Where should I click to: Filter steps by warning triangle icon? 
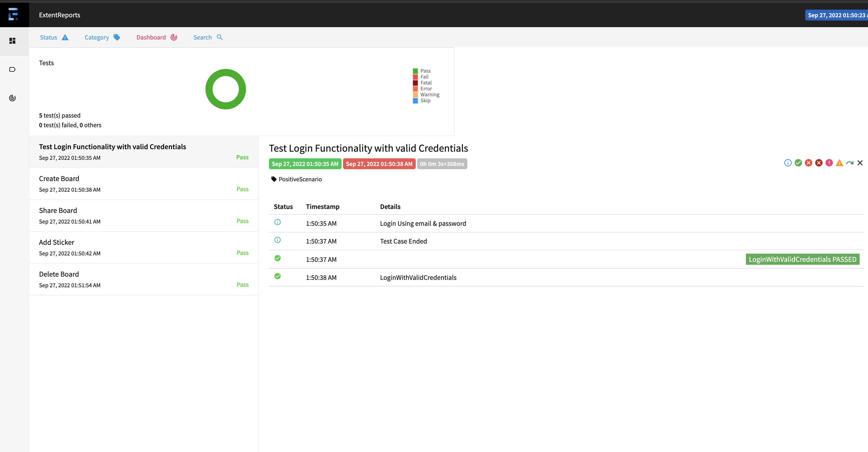(839, 163)
